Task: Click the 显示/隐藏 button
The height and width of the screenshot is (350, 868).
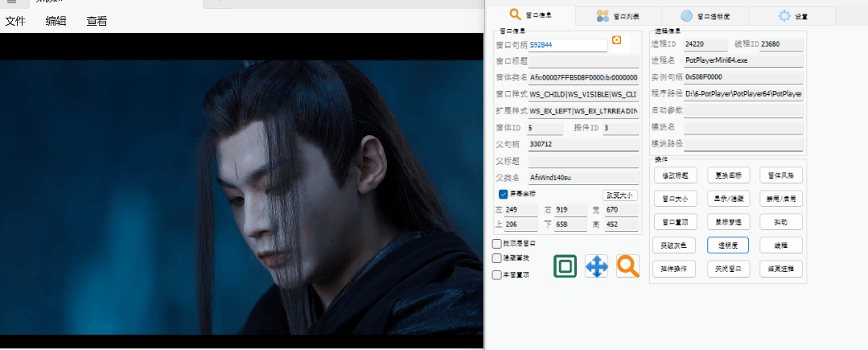Action: tap(728, 199)
